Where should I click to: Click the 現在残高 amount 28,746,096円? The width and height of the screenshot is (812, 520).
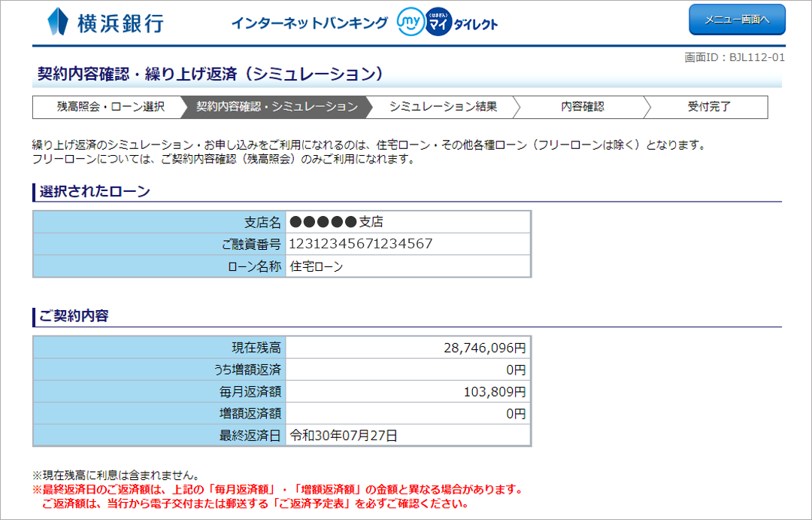[x=484, y=348]
